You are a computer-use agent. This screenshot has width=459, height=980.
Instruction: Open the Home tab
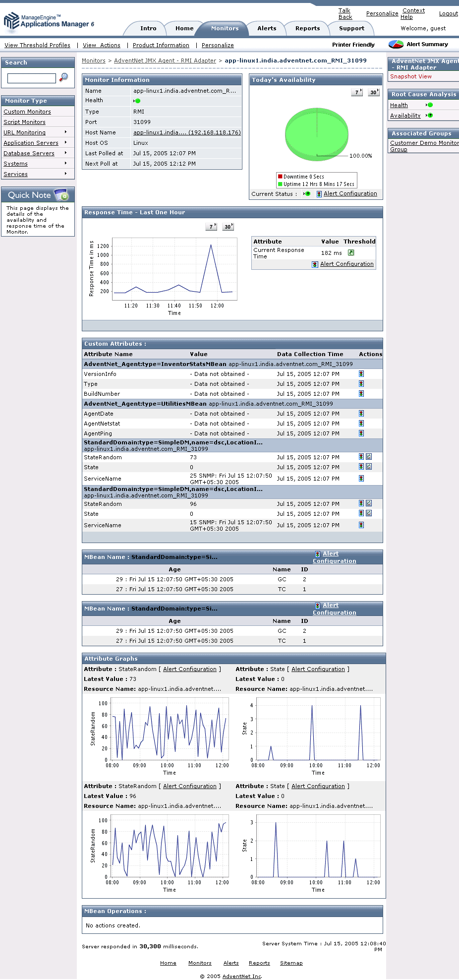point(184,29)
